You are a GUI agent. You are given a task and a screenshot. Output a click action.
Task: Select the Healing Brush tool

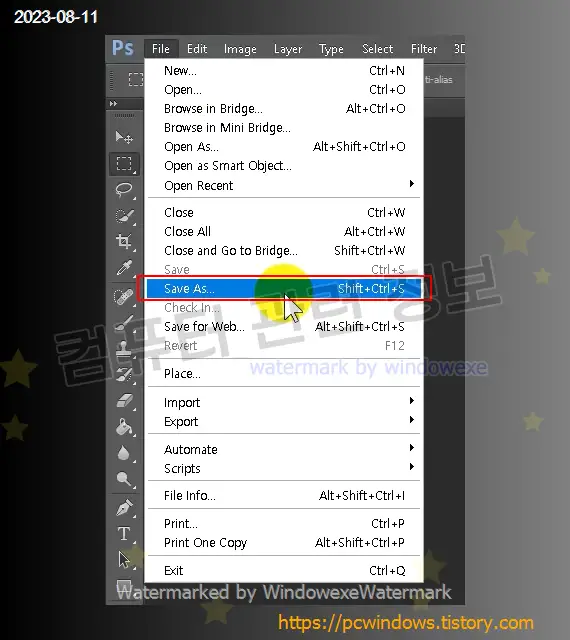pos(124,297)
